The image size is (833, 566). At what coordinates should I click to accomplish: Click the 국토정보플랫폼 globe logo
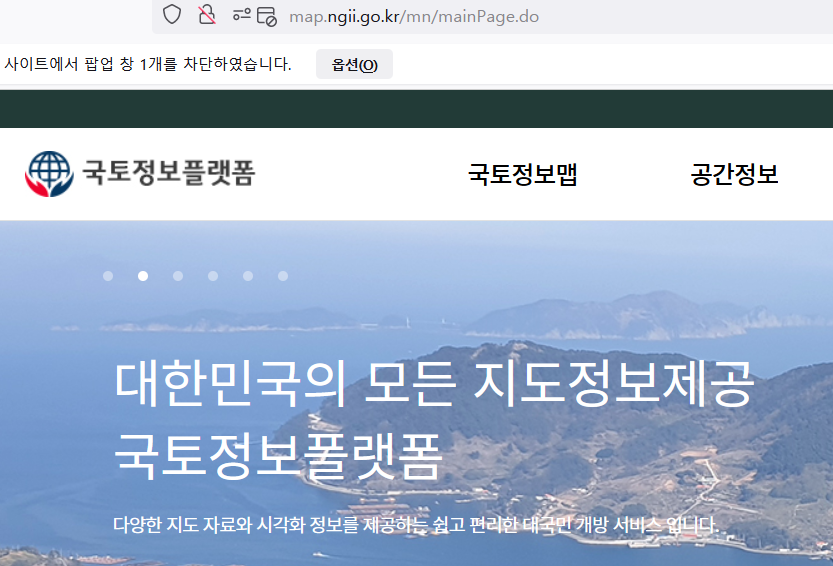(49, 174)
